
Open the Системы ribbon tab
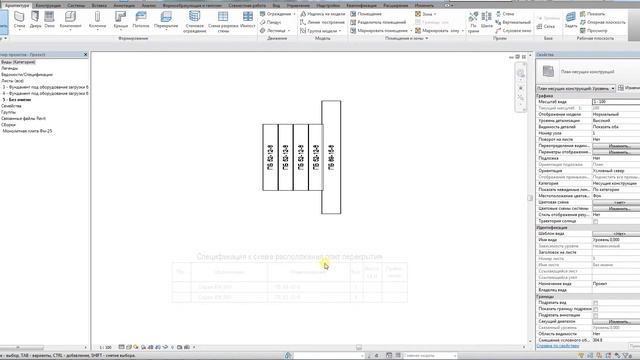[76, 6]
